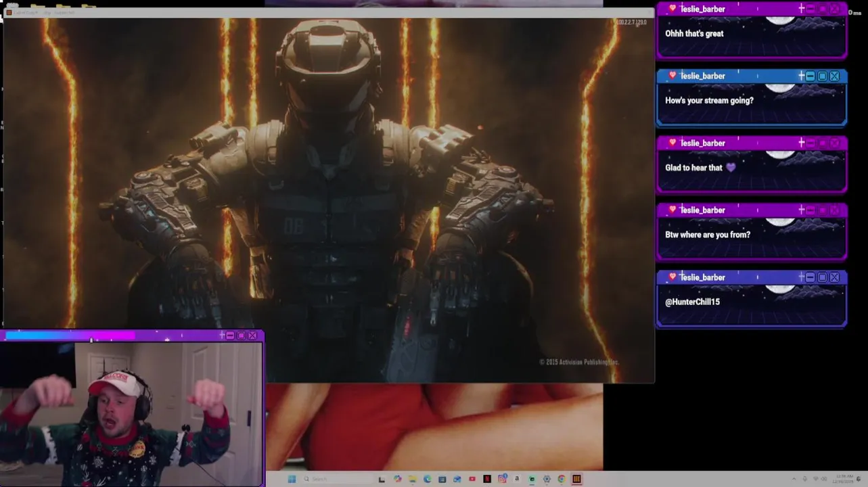This screenshot has height=487, width=868.
Task: Minimize the "How's your stream going?" widget
Action: [x=810, y=76]
